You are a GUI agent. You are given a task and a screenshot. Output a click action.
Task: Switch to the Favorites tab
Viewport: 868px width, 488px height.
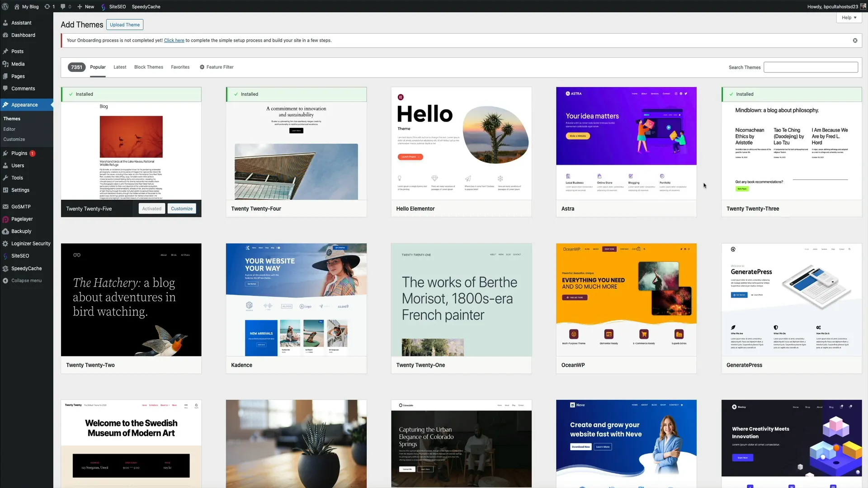pyautogui.click(x=180, y=67)
